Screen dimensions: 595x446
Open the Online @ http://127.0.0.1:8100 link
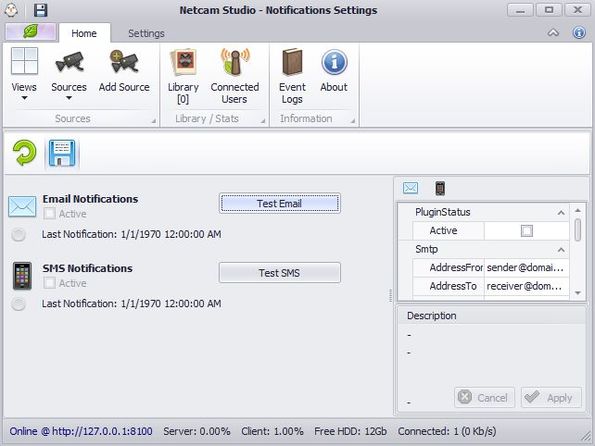pos(81,432)
